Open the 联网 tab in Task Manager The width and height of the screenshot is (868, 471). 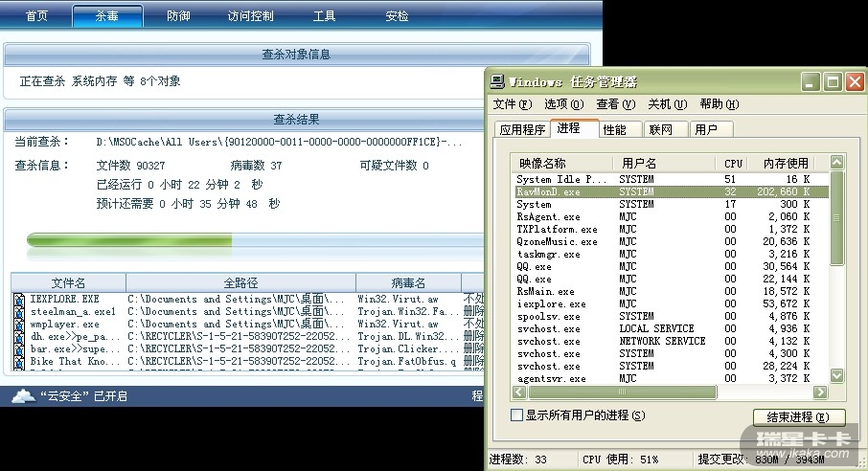click(666, 129)
